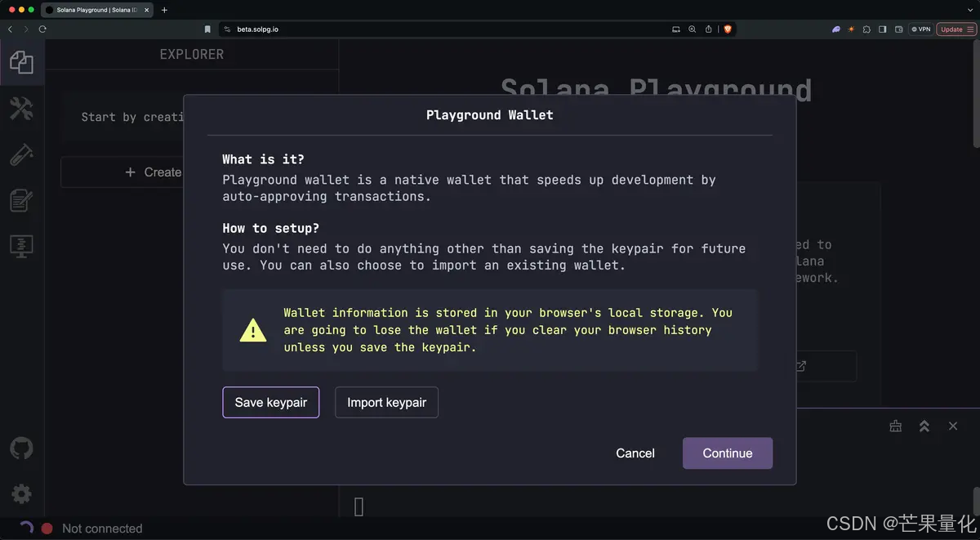Viewport: 980px width, 540px height.
Task: Select the Solana Playground browser tab
Action: pyautogui.click(x=96, y=10)
